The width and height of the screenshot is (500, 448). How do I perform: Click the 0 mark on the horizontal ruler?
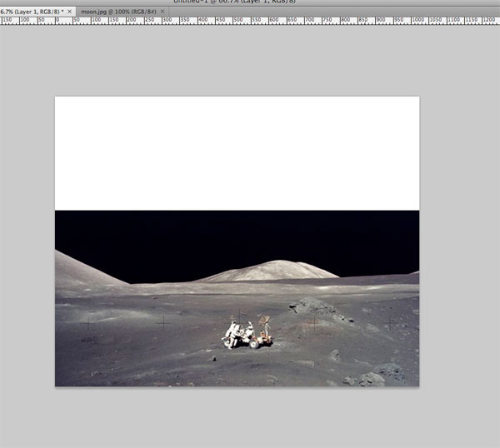[55, 19]
